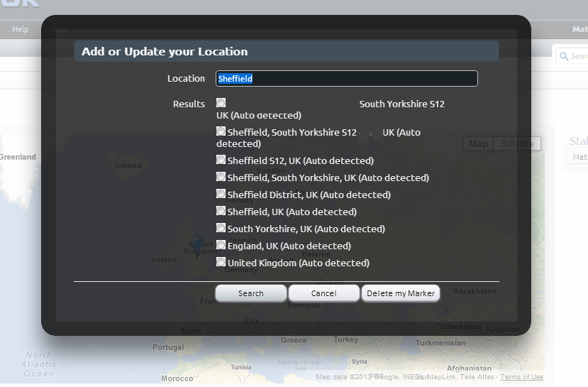The width and height of the screenshot is (588, 387).
Task: Click the 'Add or Update your Location' heading
Action: 165,51
